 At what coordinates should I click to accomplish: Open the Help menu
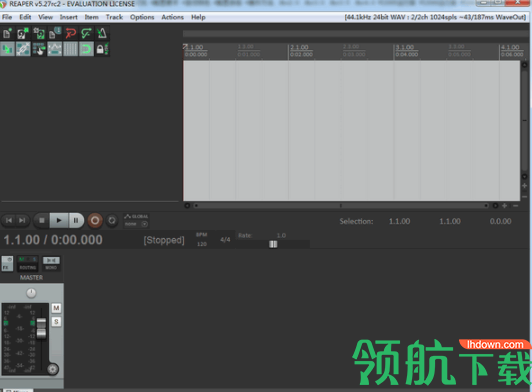[x=198, y=17]
